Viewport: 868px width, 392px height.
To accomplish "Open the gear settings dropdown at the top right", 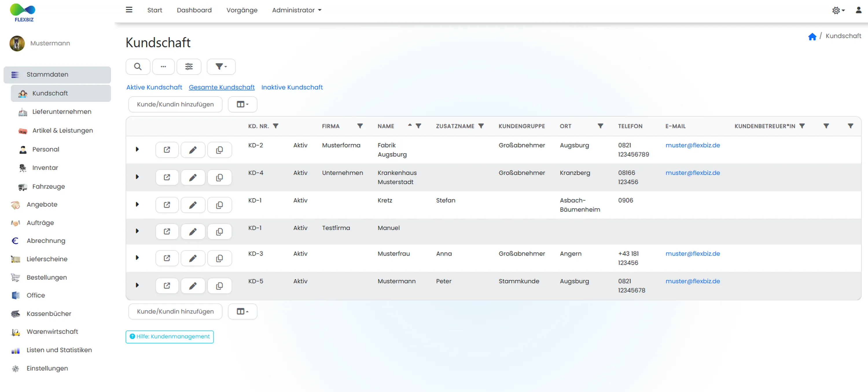I will pyautogui.click(x=838, y=10).
